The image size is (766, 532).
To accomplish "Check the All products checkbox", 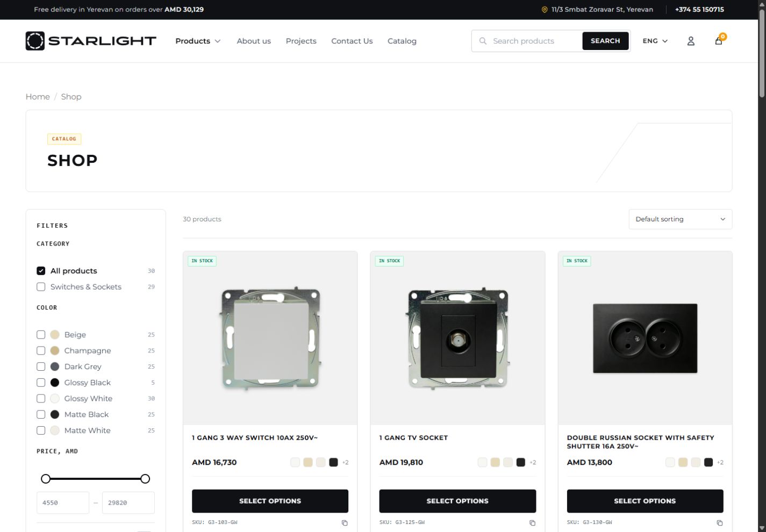I will pyautogui.click(x=41, y=271).
